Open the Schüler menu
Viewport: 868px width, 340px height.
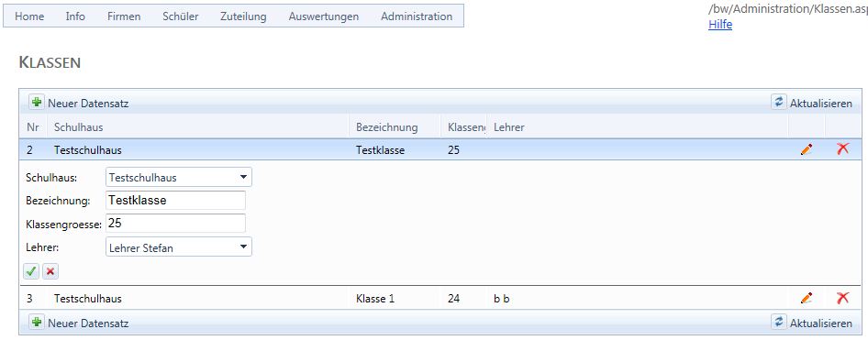tap(181, 16)
